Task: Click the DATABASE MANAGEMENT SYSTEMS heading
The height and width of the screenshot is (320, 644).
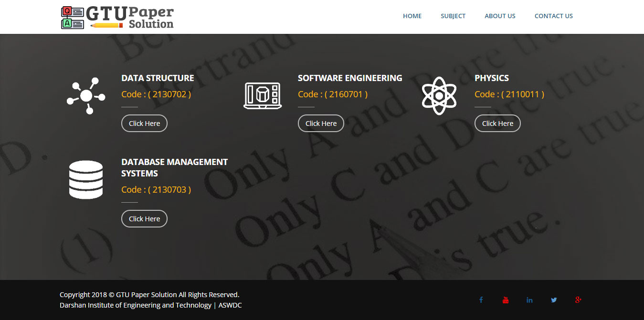Action: [175, 168]
